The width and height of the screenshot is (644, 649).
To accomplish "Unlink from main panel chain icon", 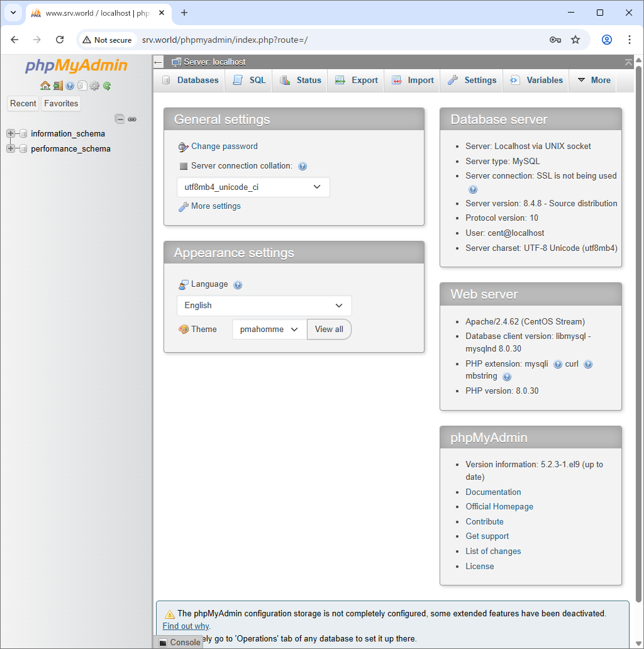I will (132, 119).
